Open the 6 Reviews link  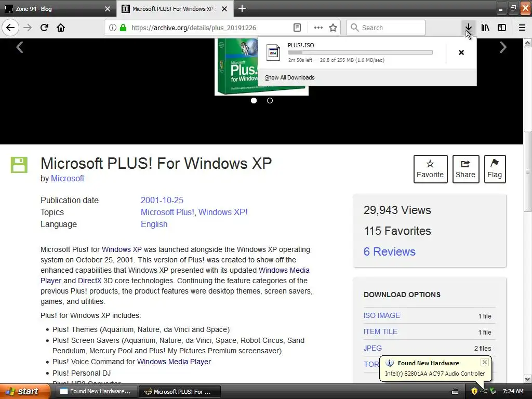coord(390,251)
